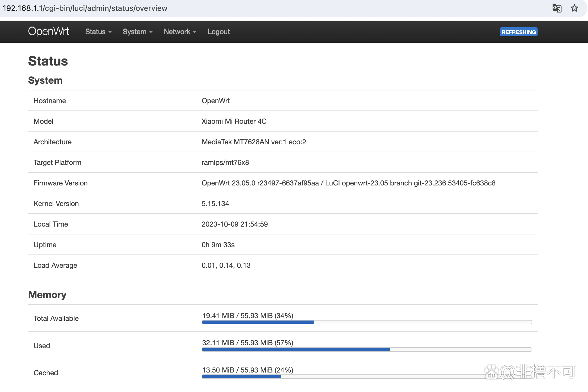
Task: Log out via the Logout link
Action: click(x=219, y=32)
